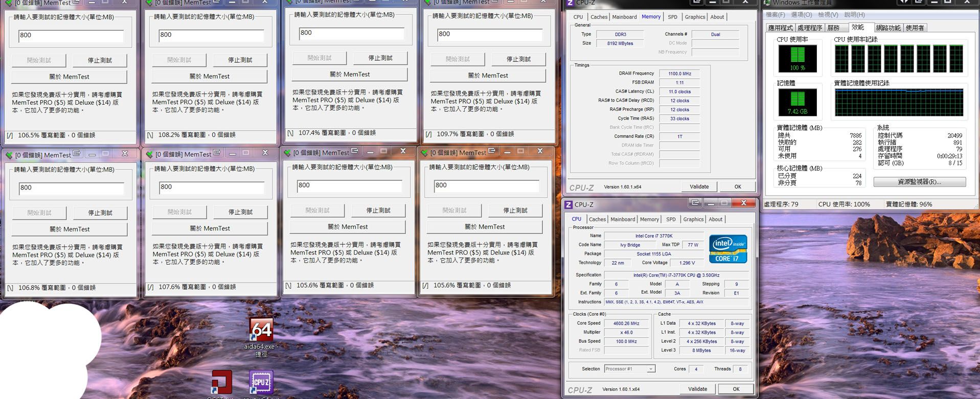The width and height of the screenshot is (980, 399).
Task: Click status bar entry 實體記憶體: 96%
Action: click(909, 204)
